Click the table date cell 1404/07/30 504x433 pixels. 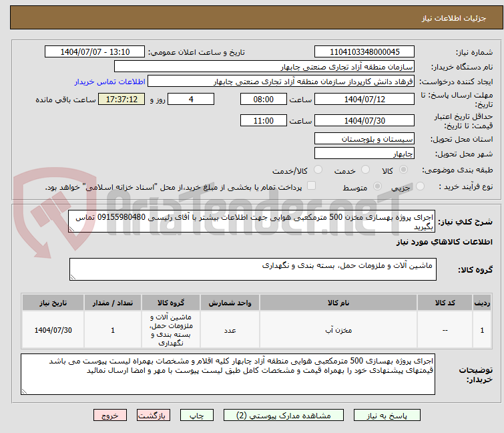pos(53,330)
